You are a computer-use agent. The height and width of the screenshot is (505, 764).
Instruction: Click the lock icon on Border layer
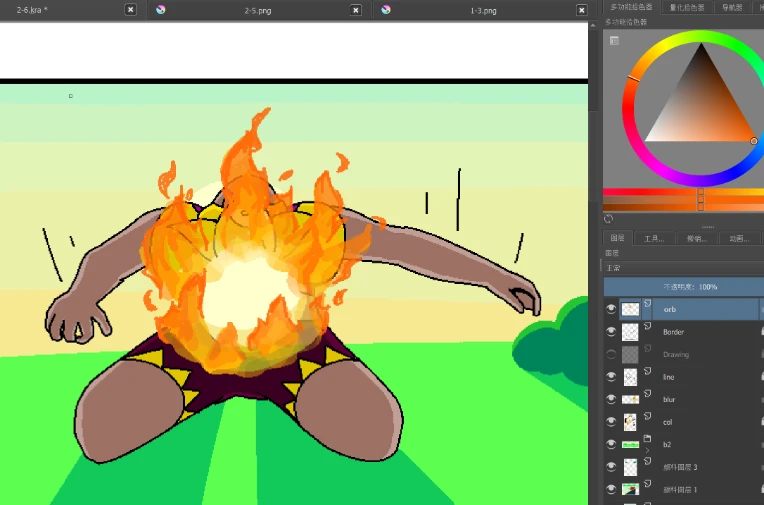[762, 331]
